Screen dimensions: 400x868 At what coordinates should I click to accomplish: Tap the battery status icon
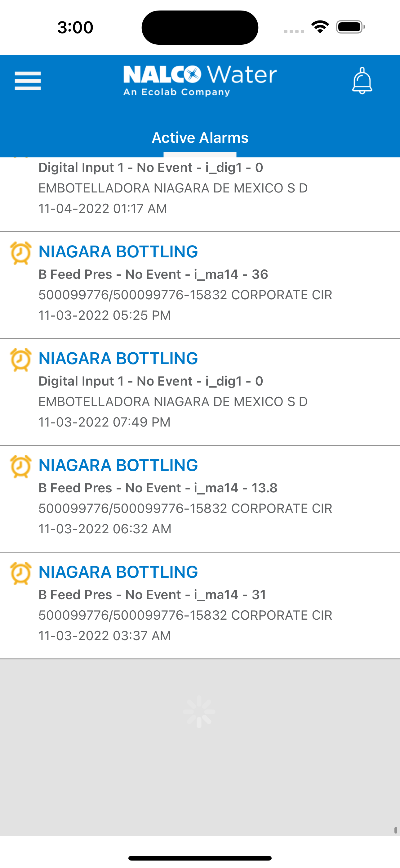[350, 27]
